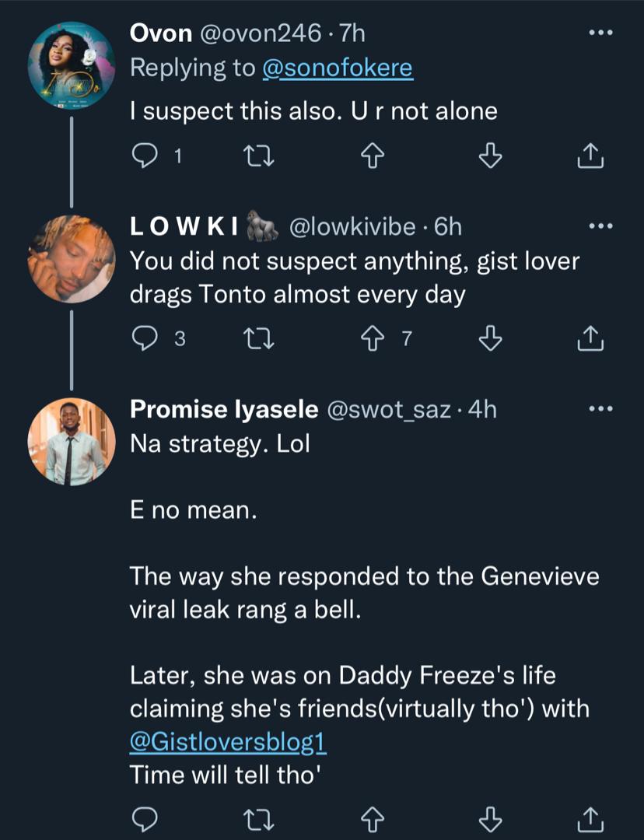Share LOWKI's tweet
The width and height of the screenshot is (644, 840).
pyautogui.click(x=590, y=339)
